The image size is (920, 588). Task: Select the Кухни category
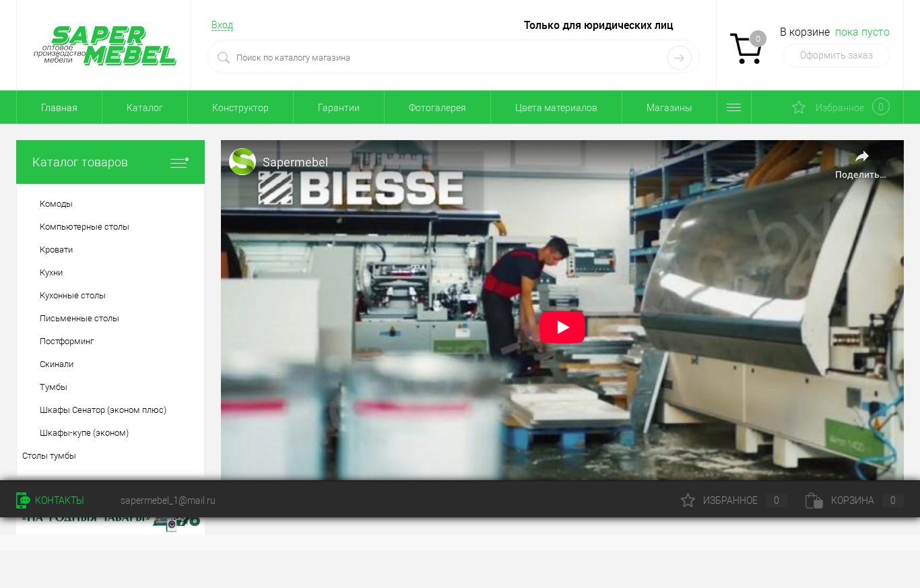[x=51, y=273]
